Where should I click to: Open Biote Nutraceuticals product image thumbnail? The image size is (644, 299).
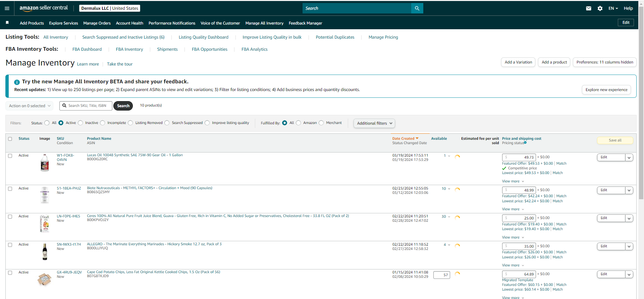(45, 195)
